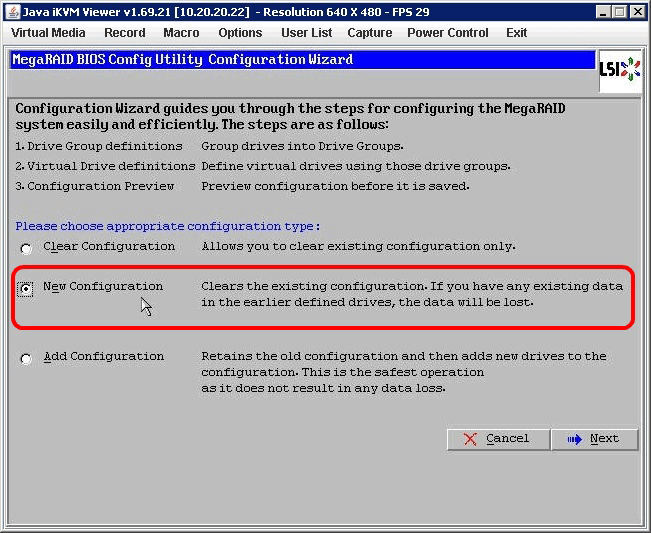The image size is (651, 533).
Task: Minimize the iKVM Viewer window
Action: (x=603, y=12)
